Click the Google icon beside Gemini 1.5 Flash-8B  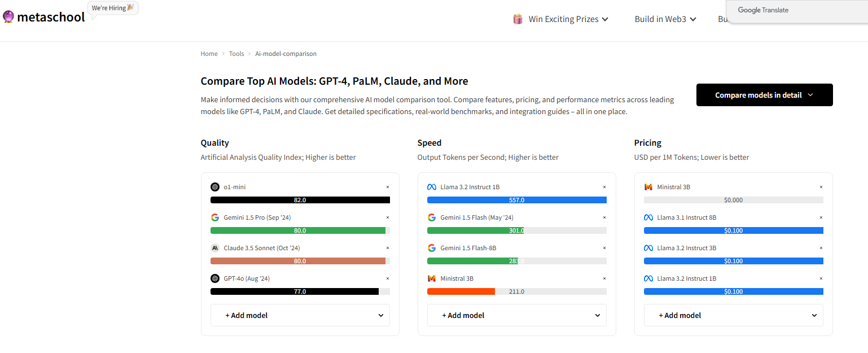[432, 248]
